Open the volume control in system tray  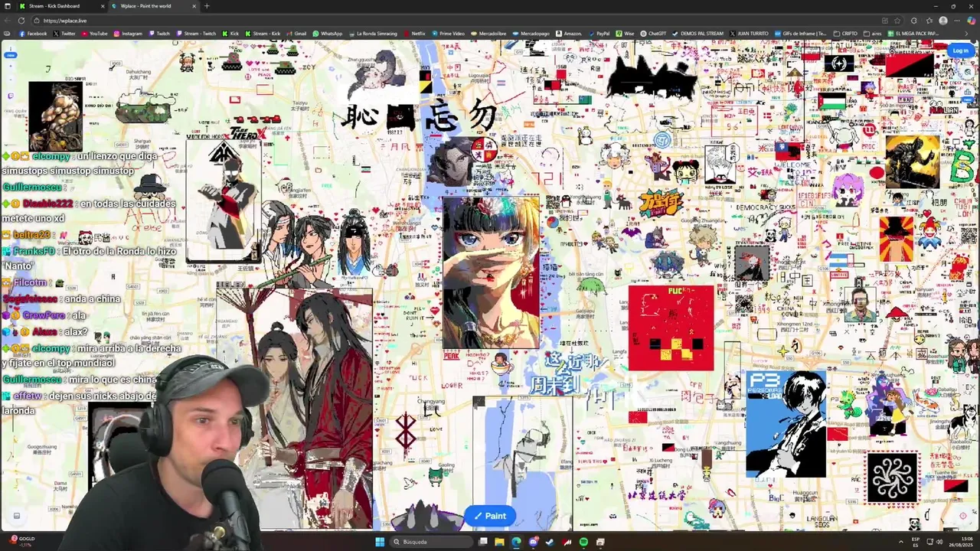pyautogui.click(x=939, y=542)
